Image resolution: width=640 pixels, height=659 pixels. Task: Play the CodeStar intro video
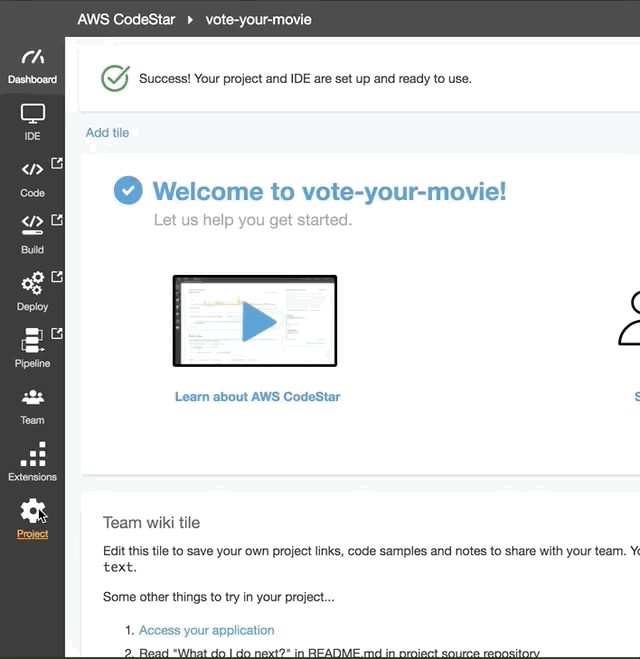255,321
